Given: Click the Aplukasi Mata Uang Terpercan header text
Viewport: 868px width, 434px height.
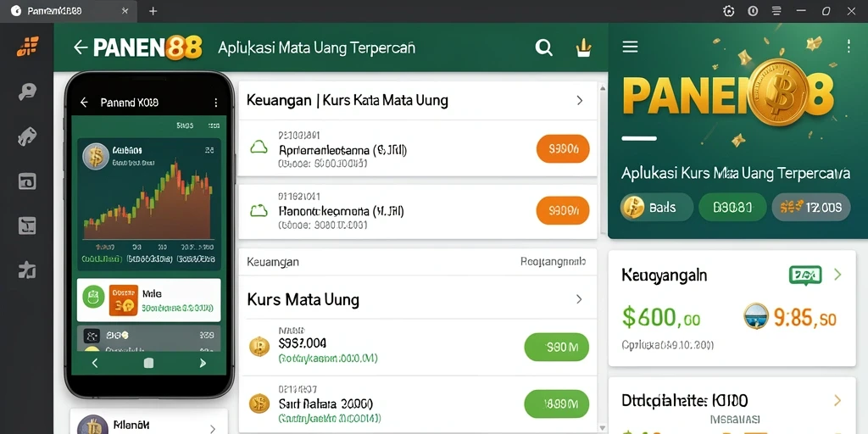Looking at the screenshot, I should pyautogui.click(x=317, y=47).
